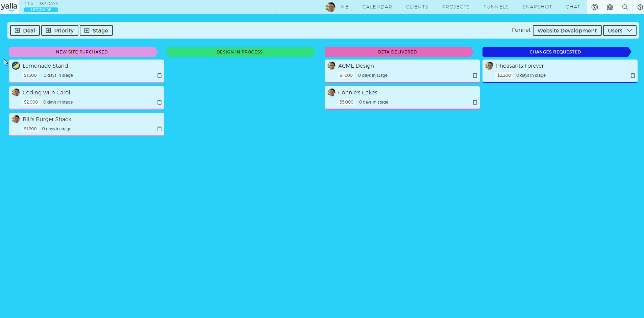The width and height of the screenshot is (644, 318).
Task: Open the CHAT menu
Action: (x=573, y=7)
